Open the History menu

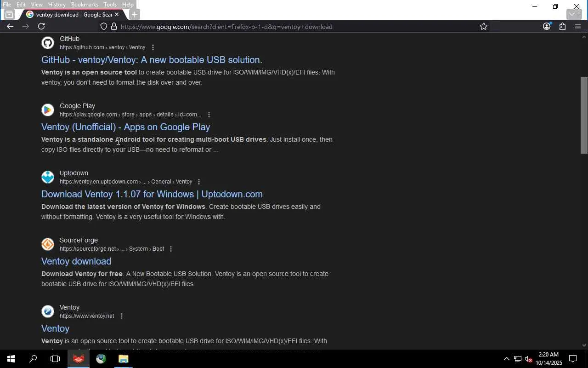point(57,5)
